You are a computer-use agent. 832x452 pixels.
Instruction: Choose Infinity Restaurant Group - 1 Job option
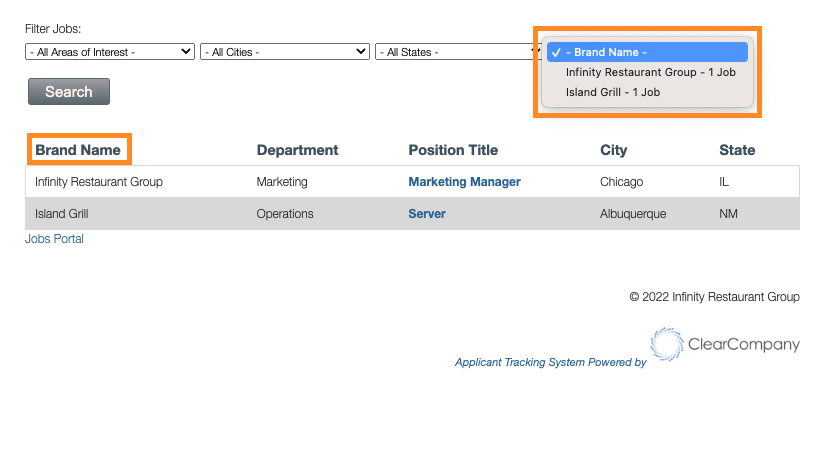(651, 72)
